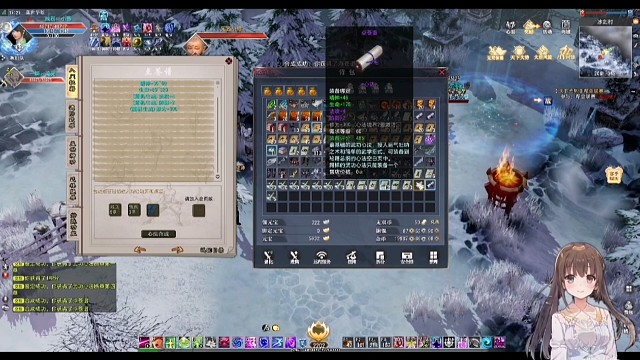Close the 背包 inventory window
The height and width of the screenshot is (360, 640).
coord(442,72)
